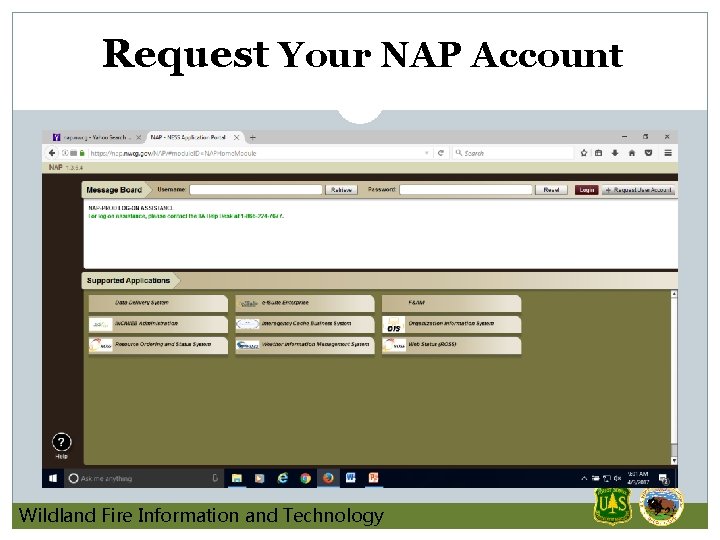
Task: Open a new browser tab with plus
Action: (x=253, y=137)
